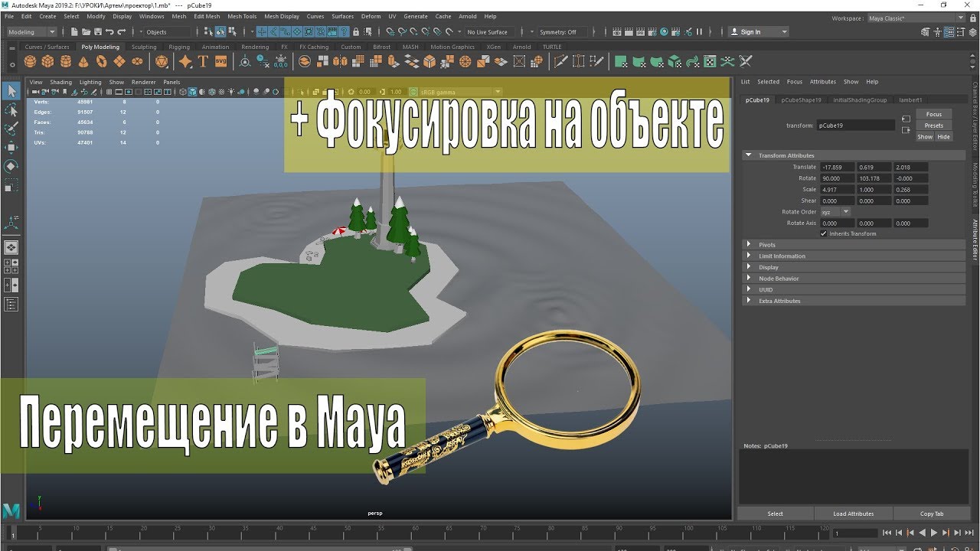The image size is (980, 551).
Task: Click the Multi-Cut knife shelf icon
Action: point(560,61)
